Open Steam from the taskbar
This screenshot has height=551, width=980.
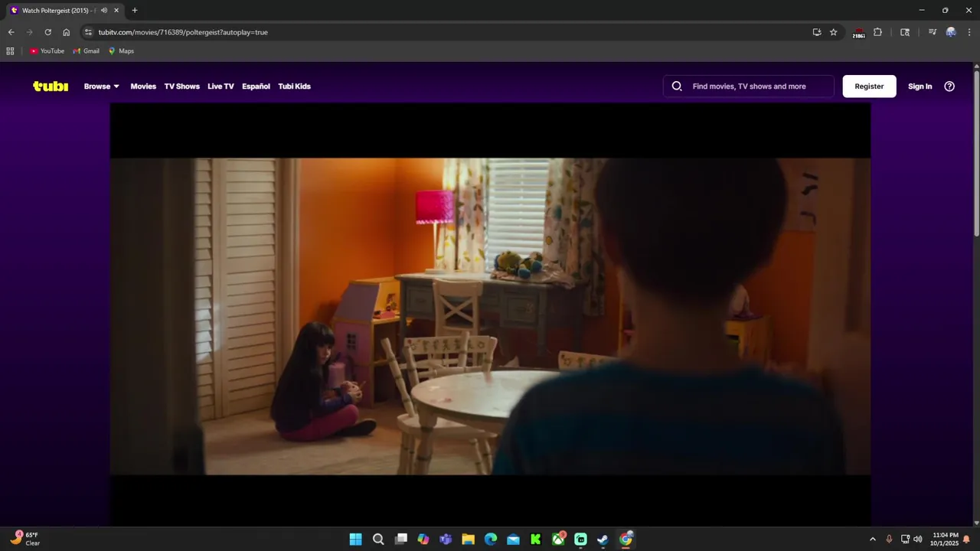(x=603, y=540)
